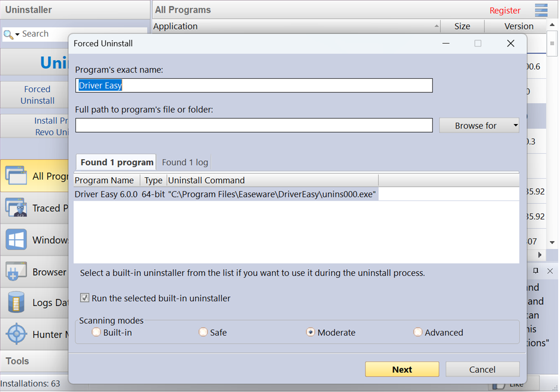The height and width of the screenshot is (392, 560).
Task: Sort programs by the Size column
Action: coord(462,26)
